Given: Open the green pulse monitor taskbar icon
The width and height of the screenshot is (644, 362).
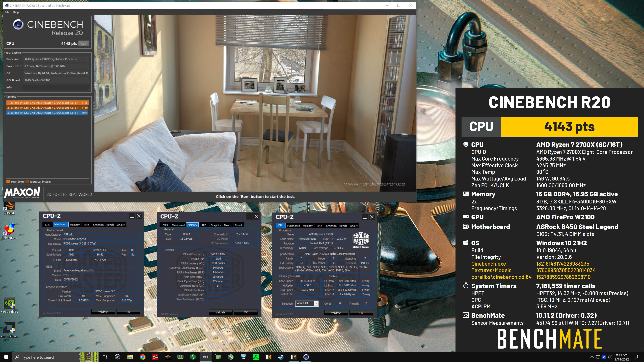Looking at the screenshot, I should point(193,357).
